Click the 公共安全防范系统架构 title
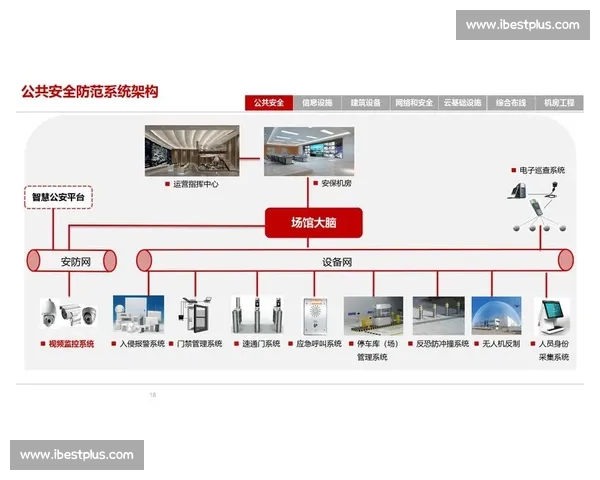 point(90,92)
